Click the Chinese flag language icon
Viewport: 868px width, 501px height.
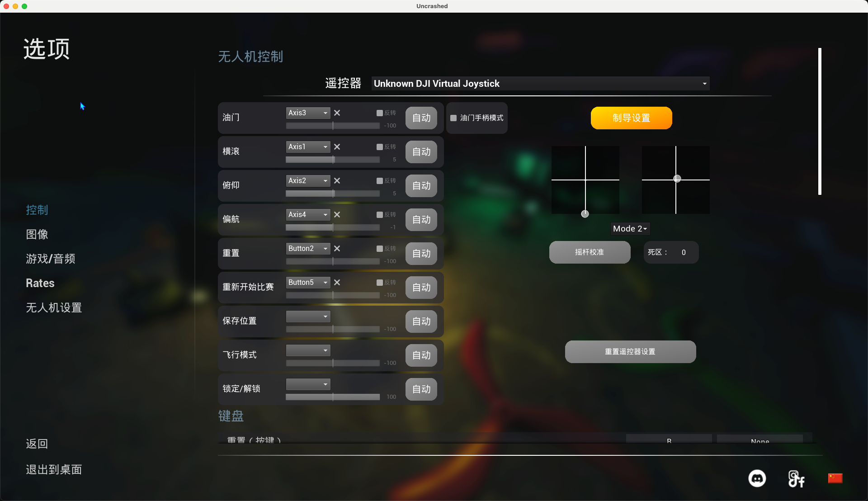tap(835, 478)
